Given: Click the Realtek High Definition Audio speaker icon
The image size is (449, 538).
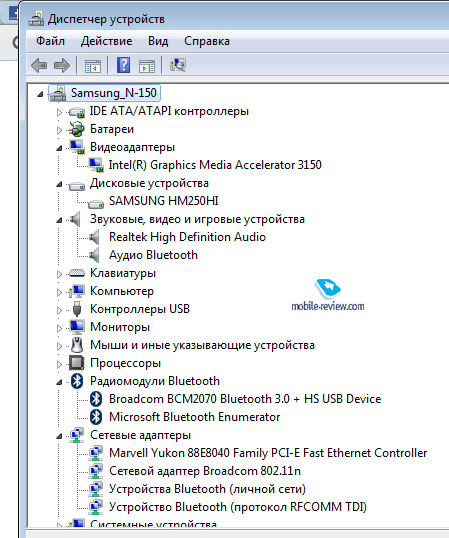Looking at the screenshot, I should pyautogui.click(x=94, y=237).
